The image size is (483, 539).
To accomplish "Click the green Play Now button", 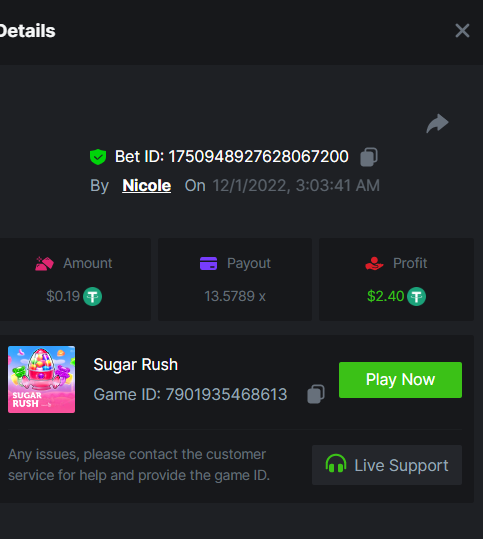I will pos(400,380).
